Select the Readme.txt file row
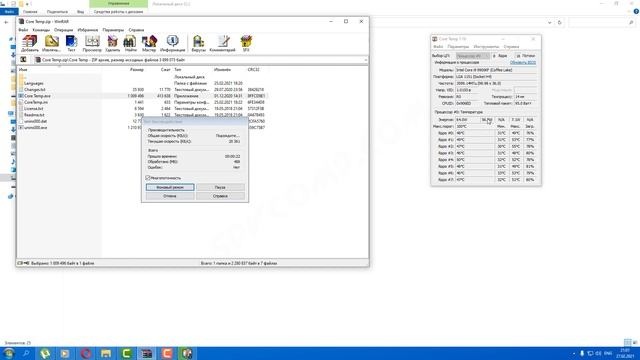Image resolution: width=640 pixels, height=360 pixels. [x=34, y=115]
